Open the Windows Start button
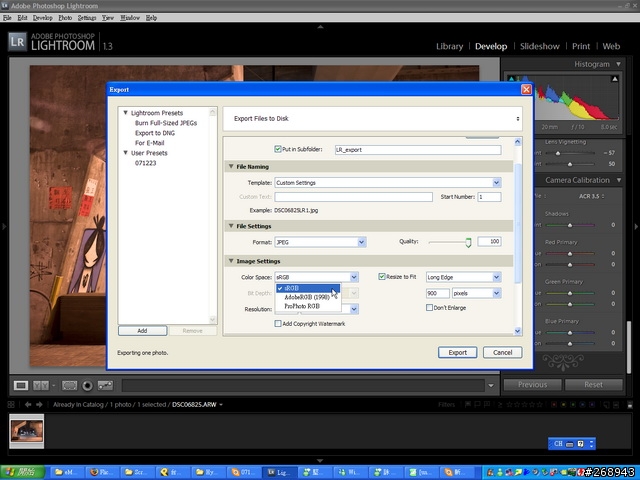 pyautogui.click(x=22, y=472)
